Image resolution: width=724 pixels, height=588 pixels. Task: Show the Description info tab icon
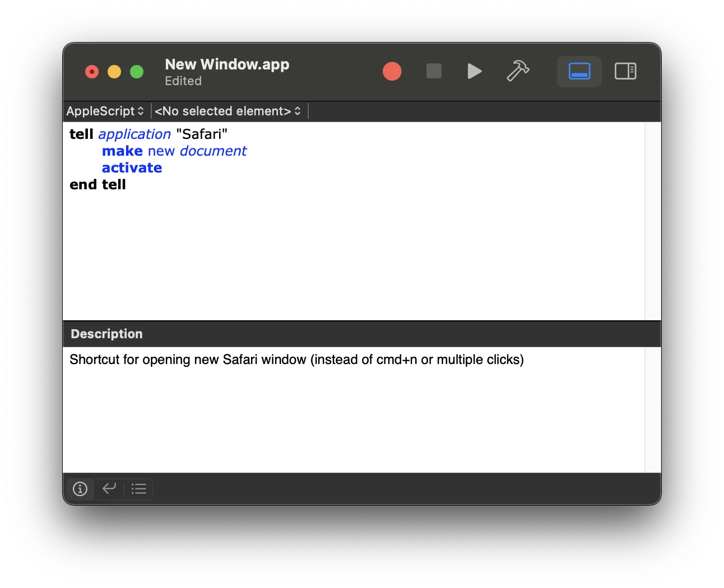click(80, 489)
